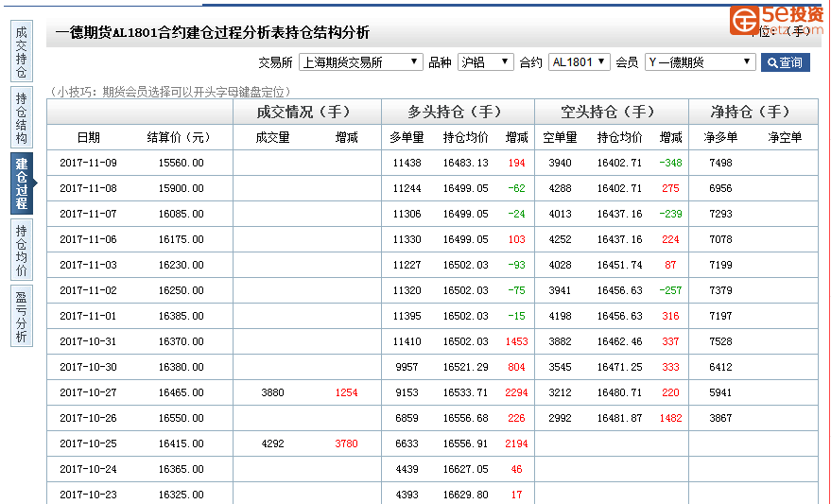Select the 2017-10-24 date cell
831x504 pixels.
(89, 469)
